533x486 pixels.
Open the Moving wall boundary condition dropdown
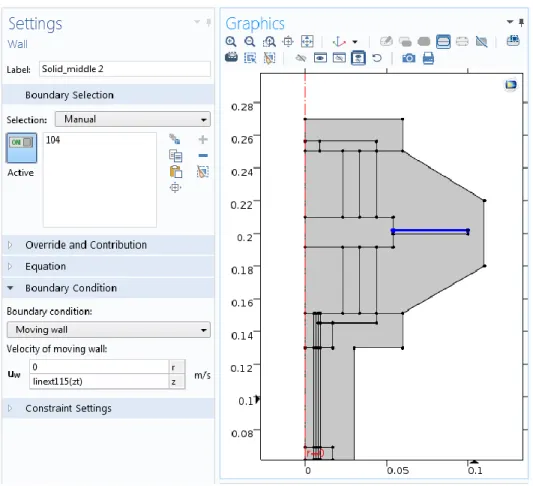tap(108, 330)
